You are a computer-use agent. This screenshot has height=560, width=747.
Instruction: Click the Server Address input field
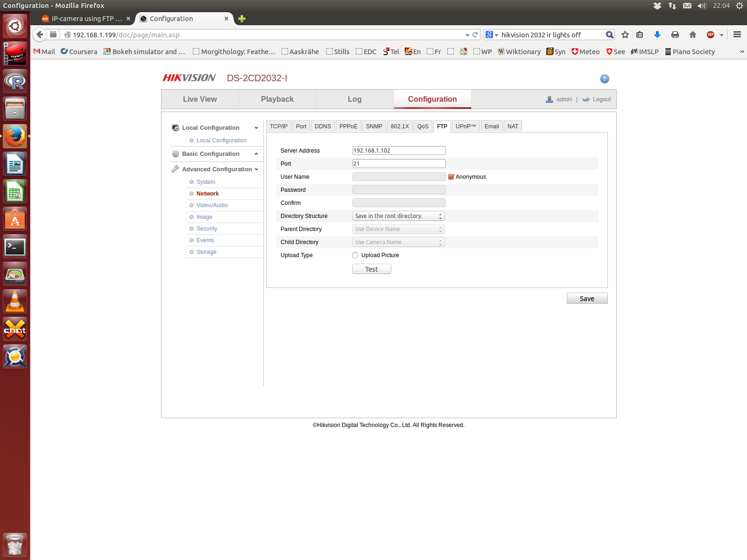(399, 151)
